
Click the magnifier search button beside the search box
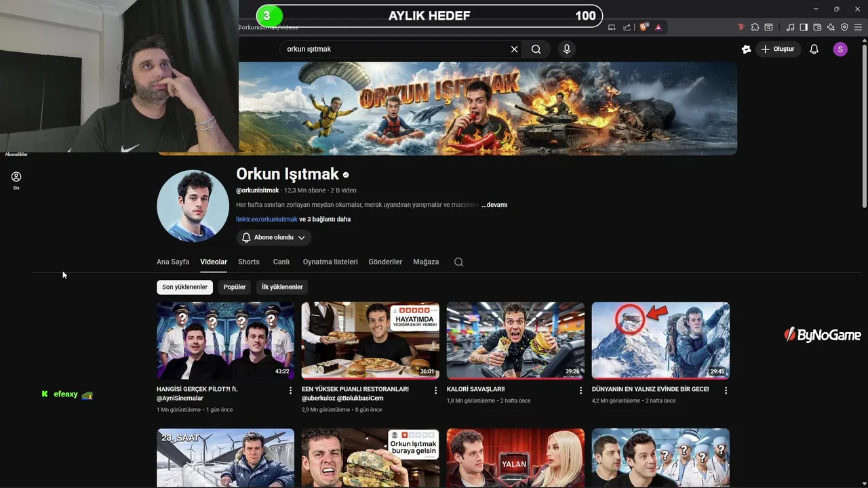click(x=536, y=49)
